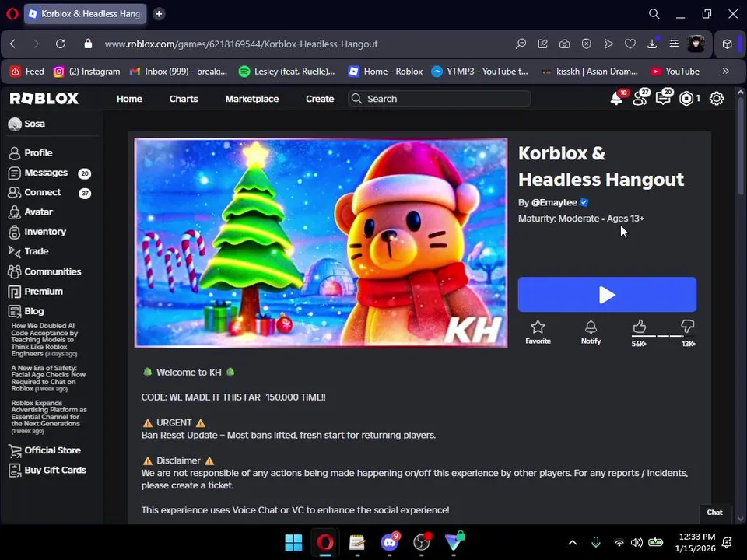Read blog post about Facial Age Checks
The width and height of the screenshot is (747, 560).
48,378
